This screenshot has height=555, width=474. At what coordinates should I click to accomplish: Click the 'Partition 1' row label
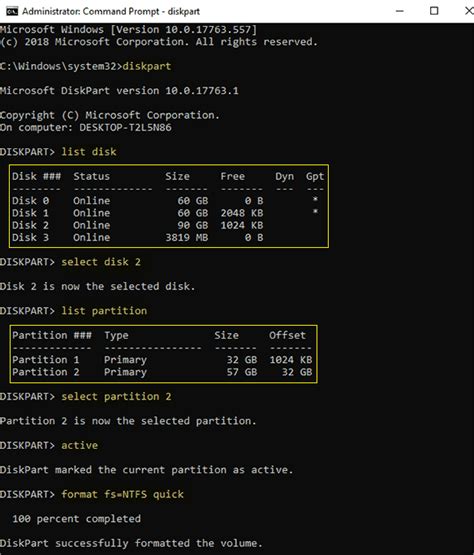click(x=46, y=360)
